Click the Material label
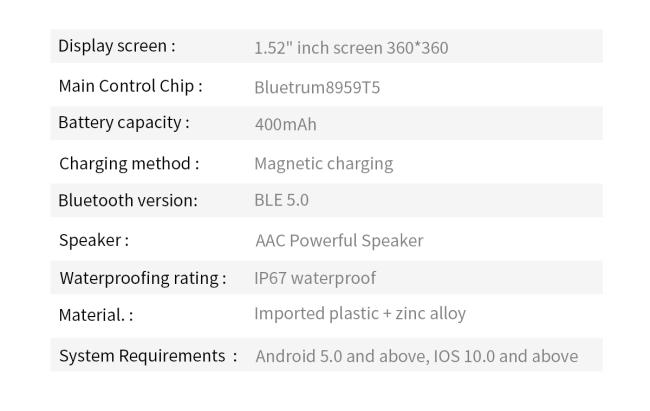This screenshot has width=650, height=411. tap(96, 315)
